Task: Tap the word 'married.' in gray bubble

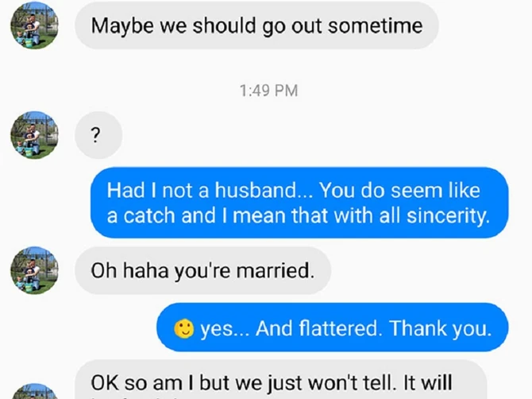Action: 276,271
